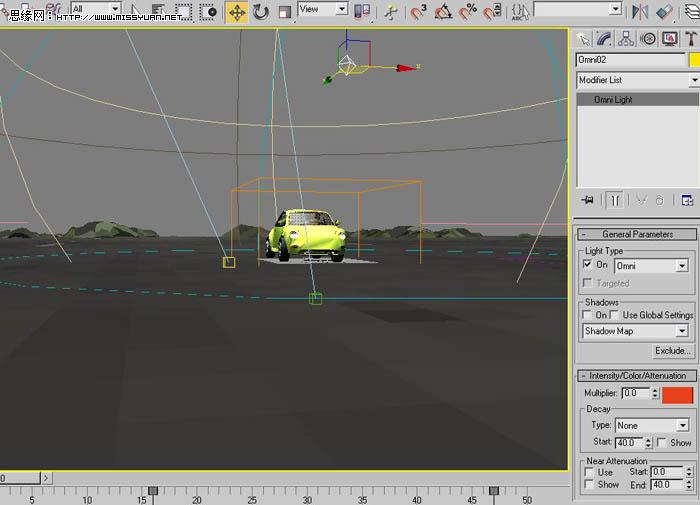This screenshot has height=505, width=700.
Task: Click the use pivot point center icon
Action: pyautogui.click(x=362, y=12)
